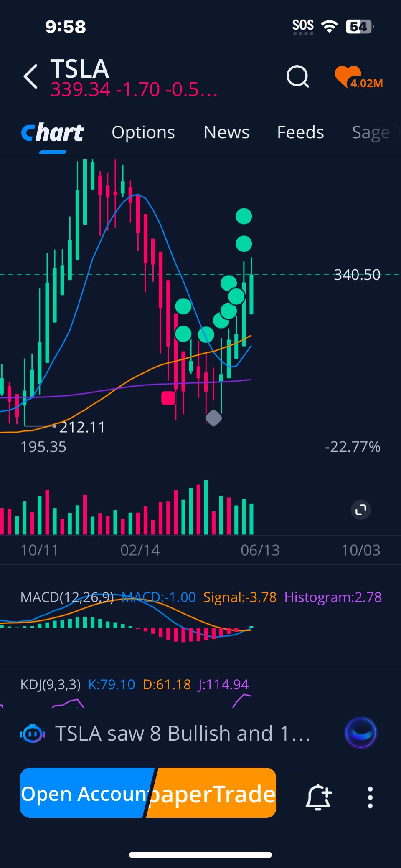This screenshot has height=868, width=401.
Task: Tap the 212.11 low price label
Action: pos(82,427)
